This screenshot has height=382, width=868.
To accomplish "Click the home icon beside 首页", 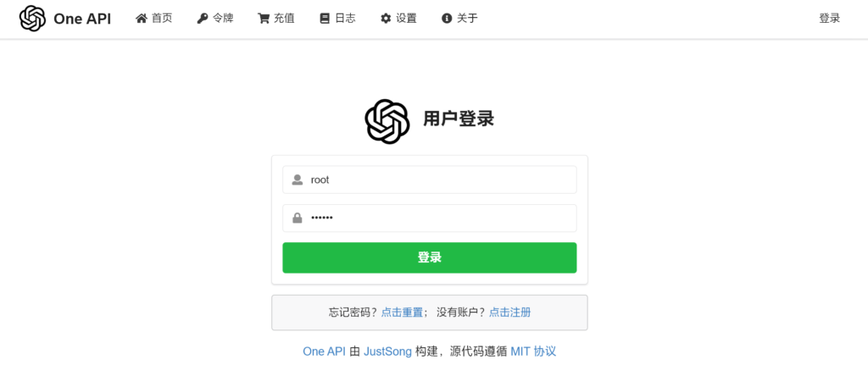I will click(x=142, y=19).
